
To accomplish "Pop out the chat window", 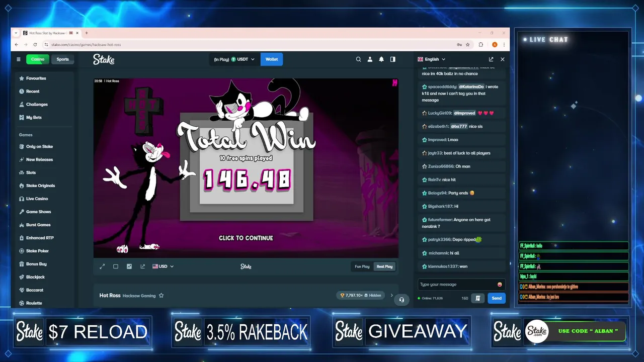I will 491,59.
